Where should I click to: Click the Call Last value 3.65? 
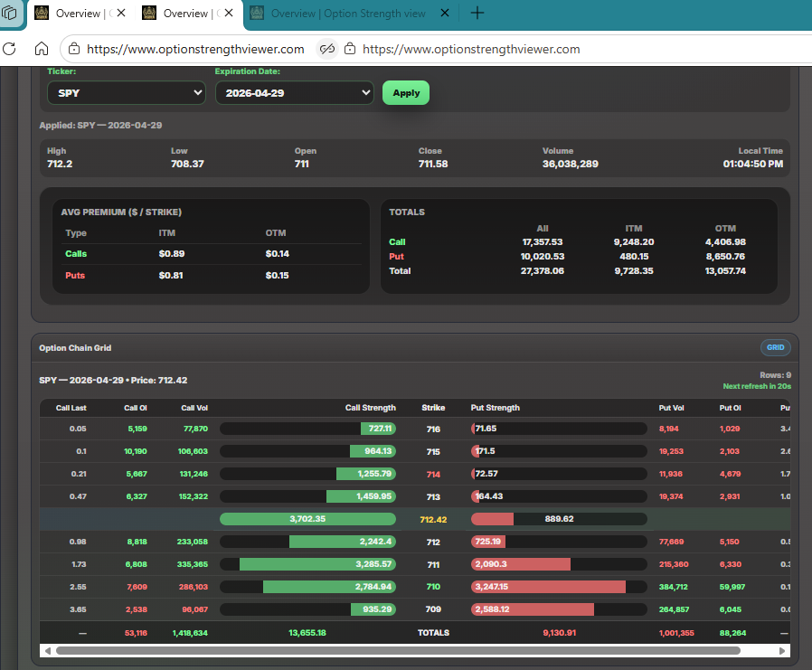click(78, 609)
